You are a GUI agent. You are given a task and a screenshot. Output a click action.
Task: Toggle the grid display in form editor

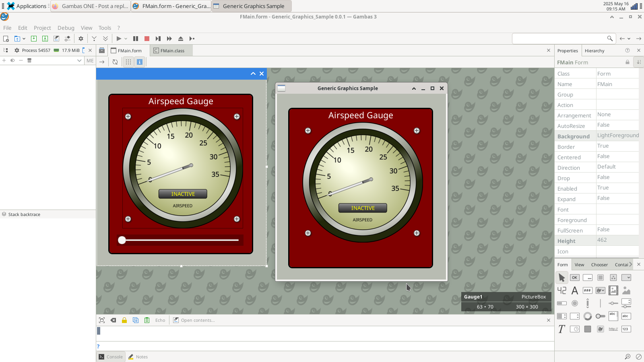point(128,62)
